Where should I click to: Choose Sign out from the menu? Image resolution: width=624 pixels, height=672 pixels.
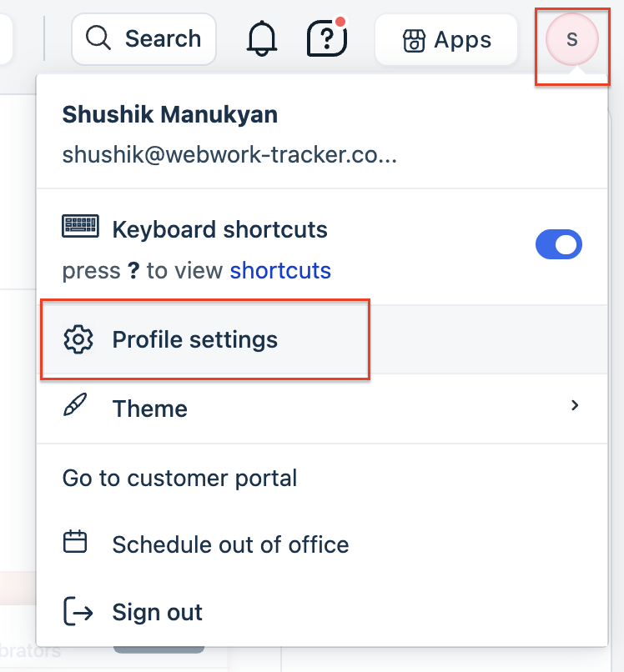[322, 612]
